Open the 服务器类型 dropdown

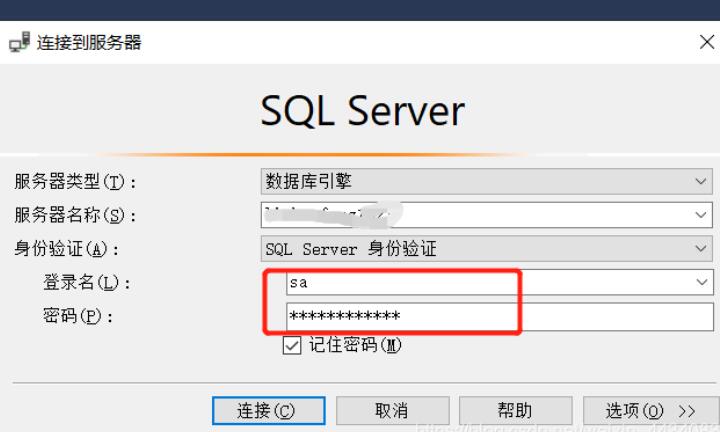486,181
